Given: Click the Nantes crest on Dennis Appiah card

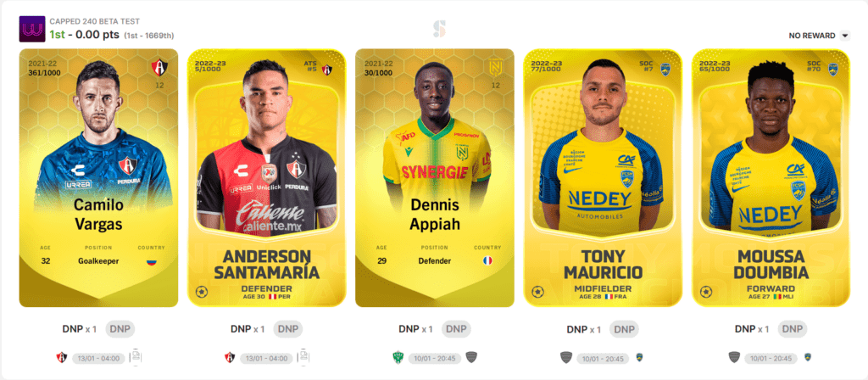Looking at the screenshot, I should (495, 68).
